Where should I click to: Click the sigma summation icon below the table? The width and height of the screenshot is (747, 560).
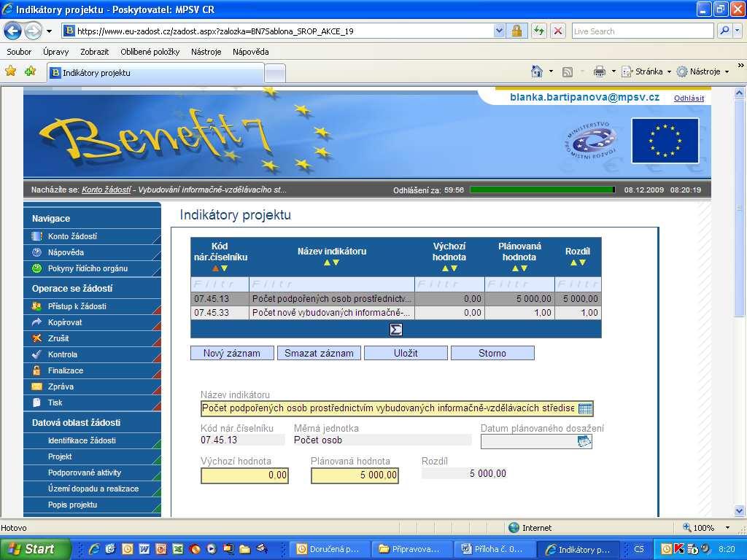pos(396,330)
